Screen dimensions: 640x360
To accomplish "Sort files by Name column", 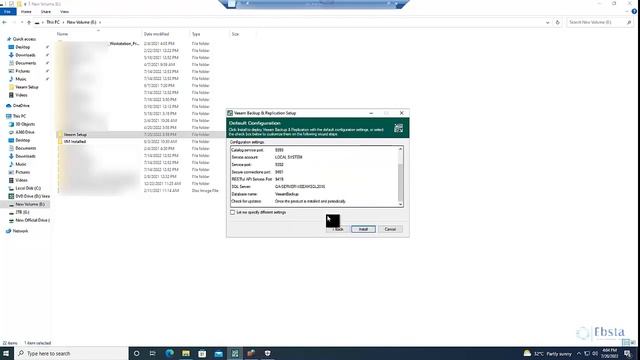I will tap(98, 34).
